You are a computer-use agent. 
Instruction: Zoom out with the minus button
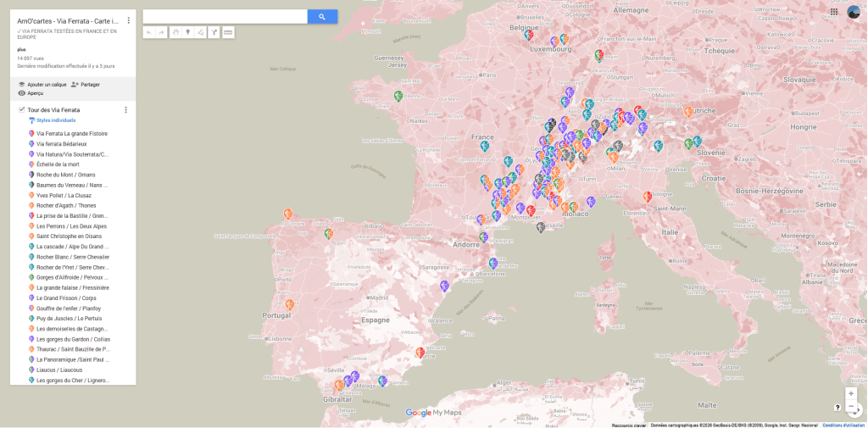851,406
